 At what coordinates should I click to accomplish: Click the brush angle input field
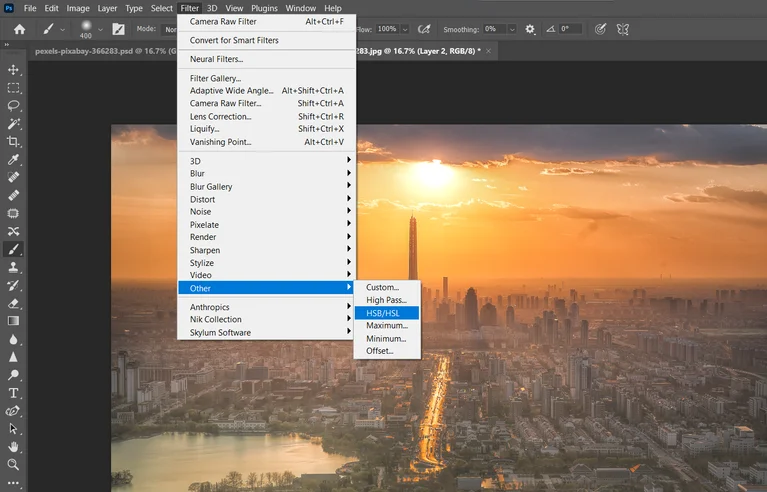[x=572, y=29]
